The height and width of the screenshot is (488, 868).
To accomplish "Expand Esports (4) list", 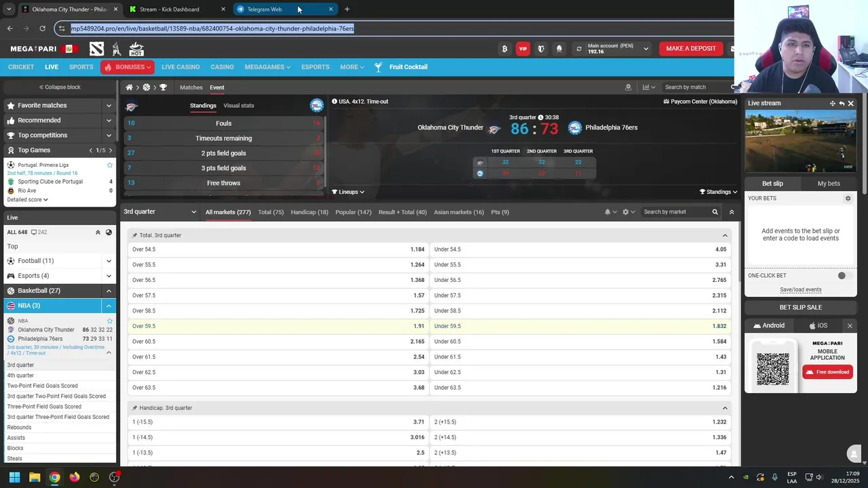I will click(x=108, y=276).
